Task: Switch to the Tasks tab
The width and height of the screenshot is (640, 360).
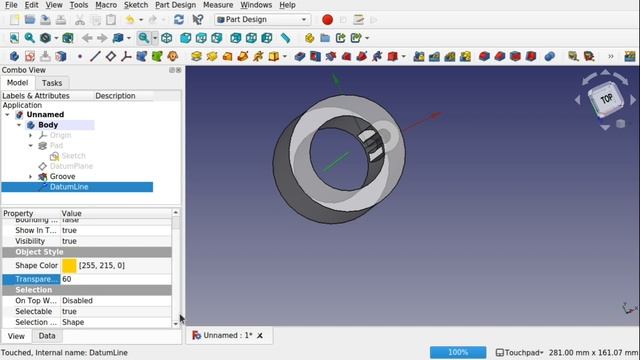Action: coord(52,83)
